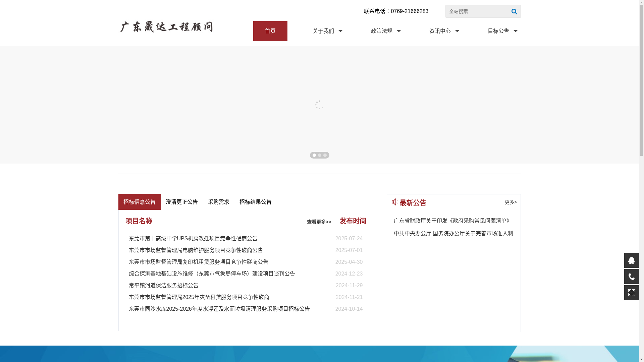644x362 pixels.
Task: Switch to the 澄清更正公告 tab
Action: point(181,202)
